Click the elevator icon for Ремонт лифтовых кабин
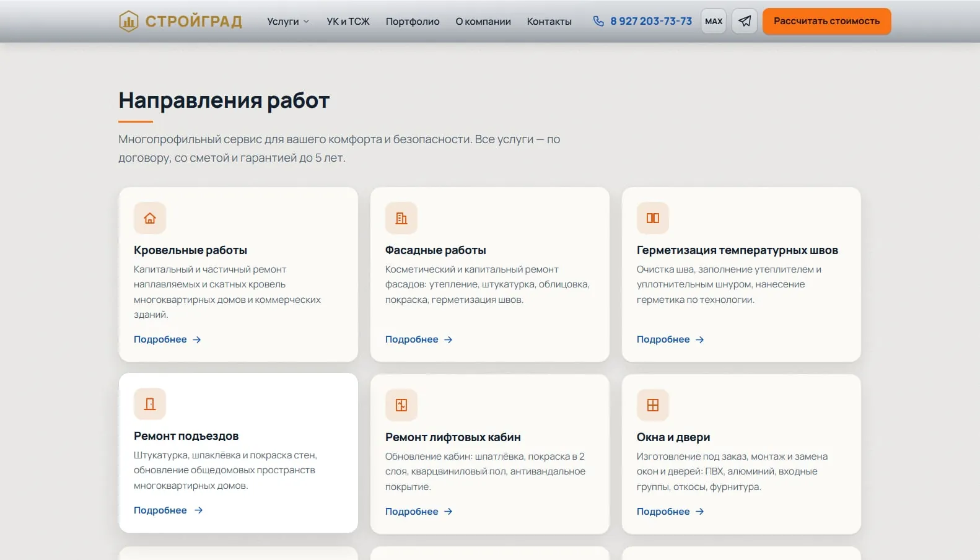Screen dimensions: 980x560 (401, 405)
